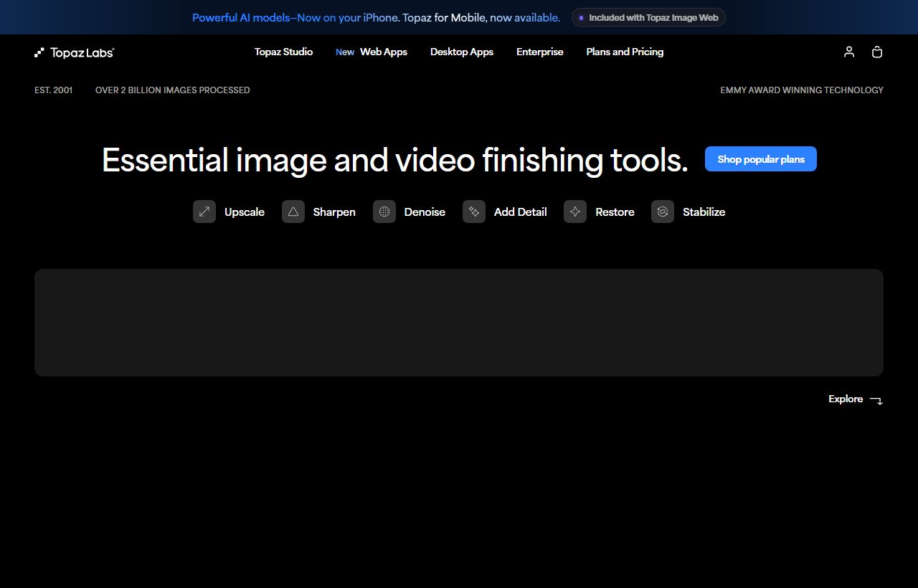Click the large gray media preview panel
This screenshot has width=918, height=588.
point(459,323)
